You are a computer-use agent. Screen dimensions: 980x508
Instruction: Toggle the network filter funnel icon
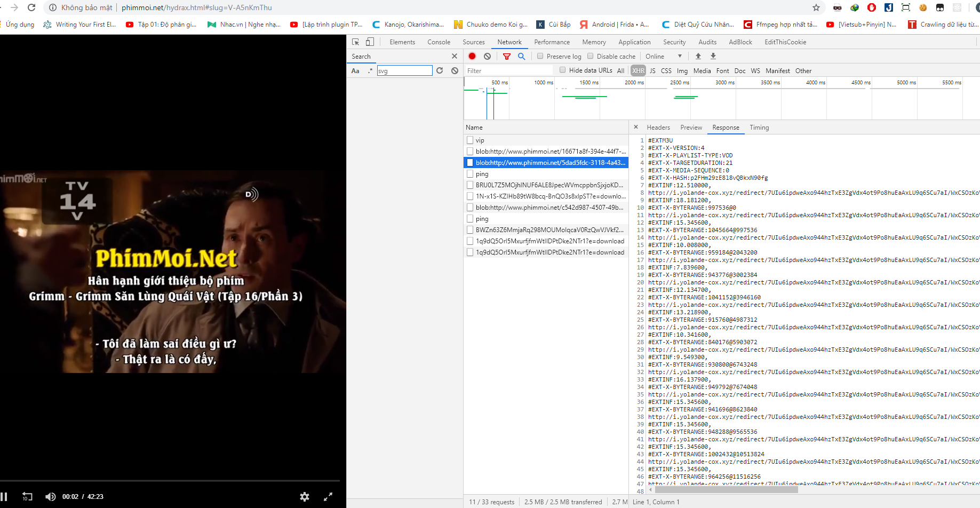coord(507,56)
